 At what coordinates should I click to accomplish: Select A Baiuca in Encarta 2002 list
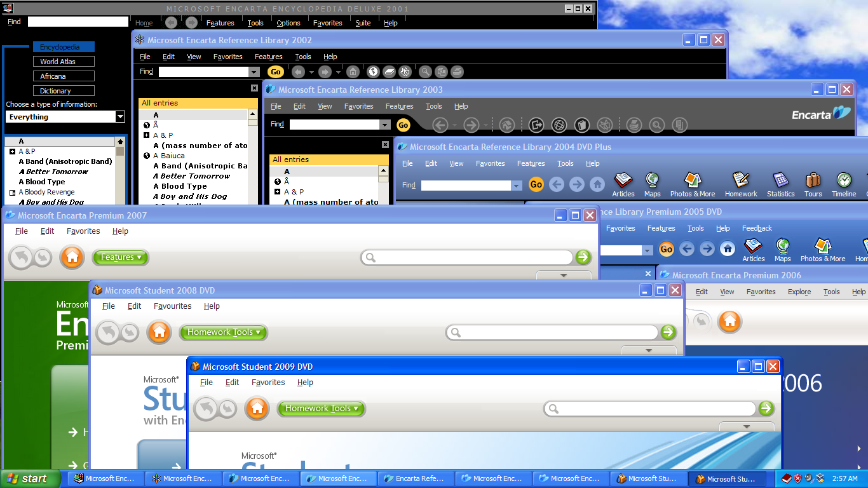tap(169, 156)
